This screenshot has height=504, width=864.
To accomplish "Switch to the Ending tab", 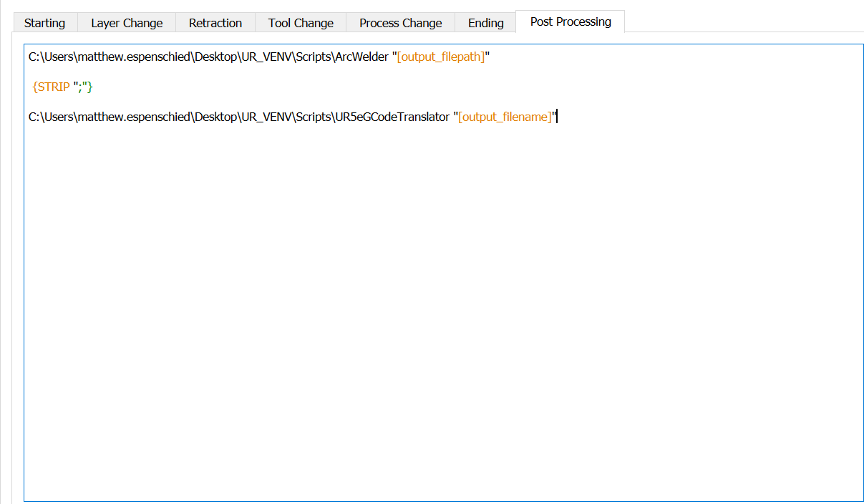I will click(486, 23).
